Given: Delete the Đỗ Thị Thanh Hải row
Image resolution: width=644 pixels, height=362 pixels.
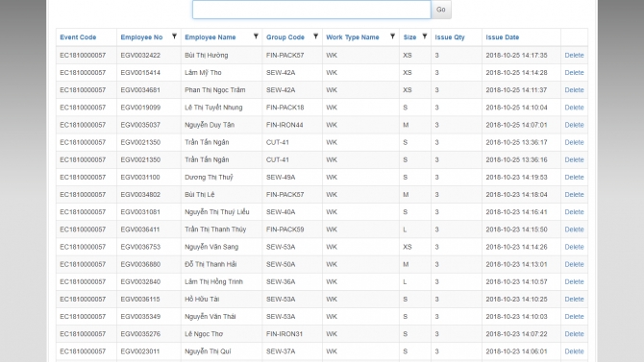Looking at the screenshot, I should tap(574, 264).
